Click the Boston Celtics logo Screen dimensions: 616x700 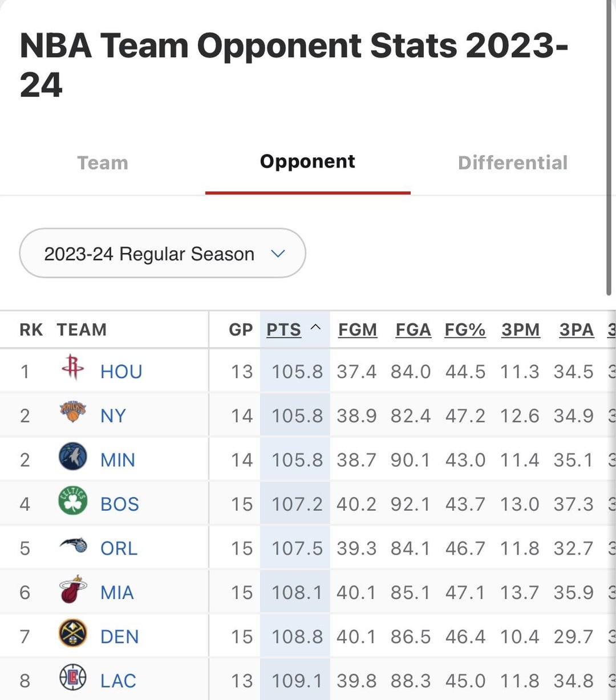[x=72, y=501]
